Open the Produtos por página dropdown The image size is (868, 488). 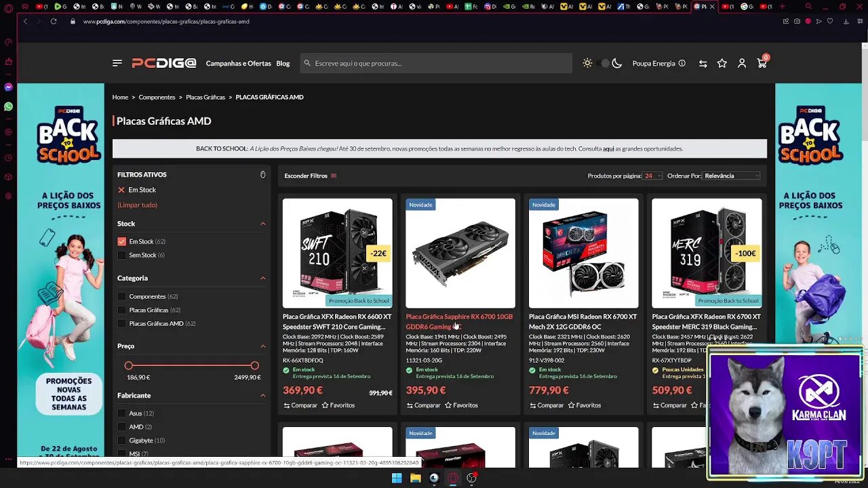tap(652, 176)
